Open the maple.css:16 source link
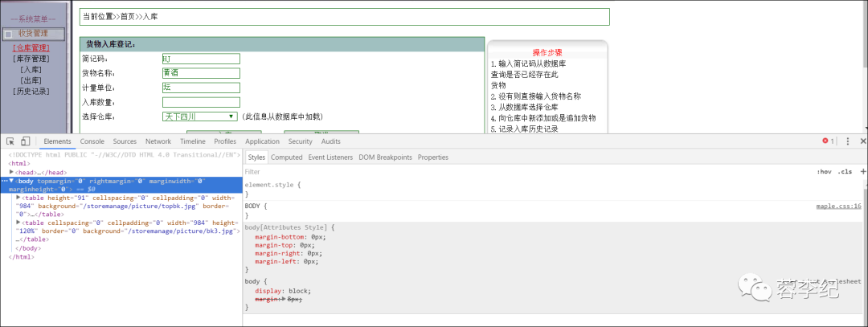Image resolution: width=868 pixels, height=327 pixels. coord(838,206)
